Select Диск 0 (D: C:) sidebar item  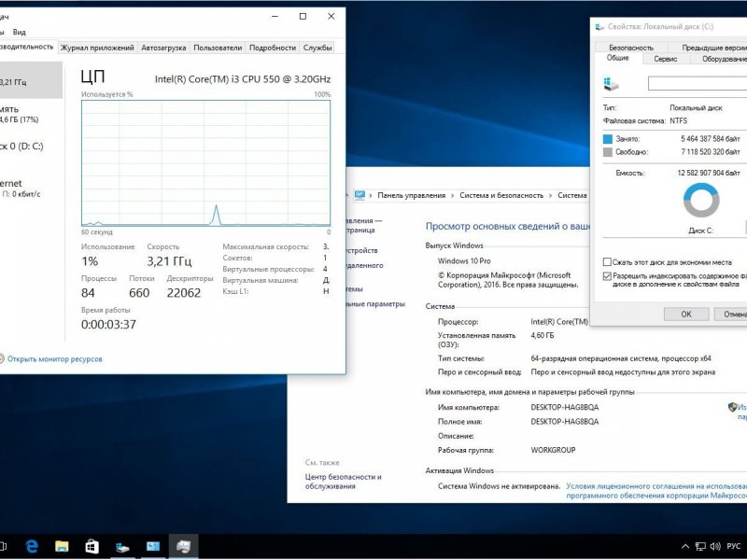[31, 147]
